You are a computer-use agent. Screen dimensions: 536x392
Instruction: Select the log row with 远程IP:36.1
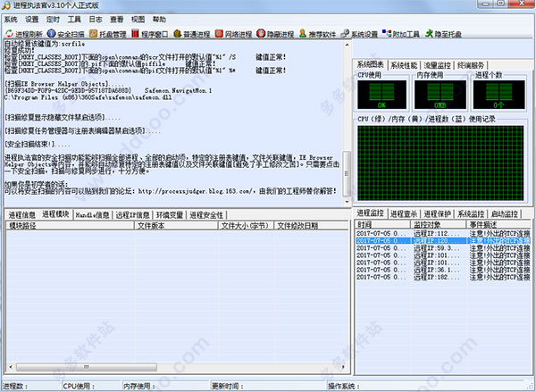tap(443, 270)
